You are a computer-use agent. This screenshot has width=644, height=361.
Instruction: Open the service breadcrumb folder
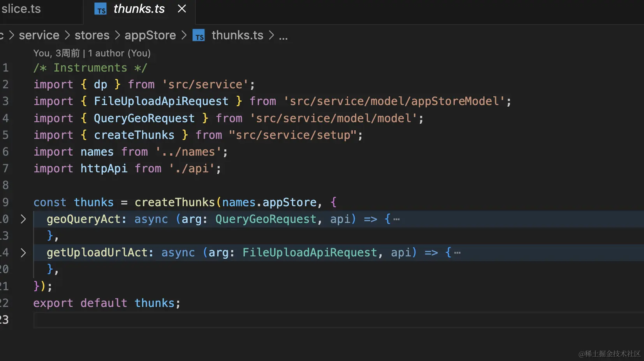(x=39, y=35)
